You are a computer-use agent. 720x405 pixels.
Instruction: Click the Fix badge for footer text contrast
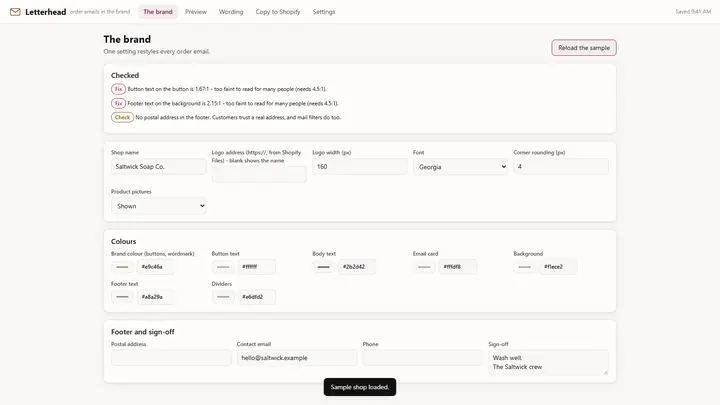coord(118,103)
